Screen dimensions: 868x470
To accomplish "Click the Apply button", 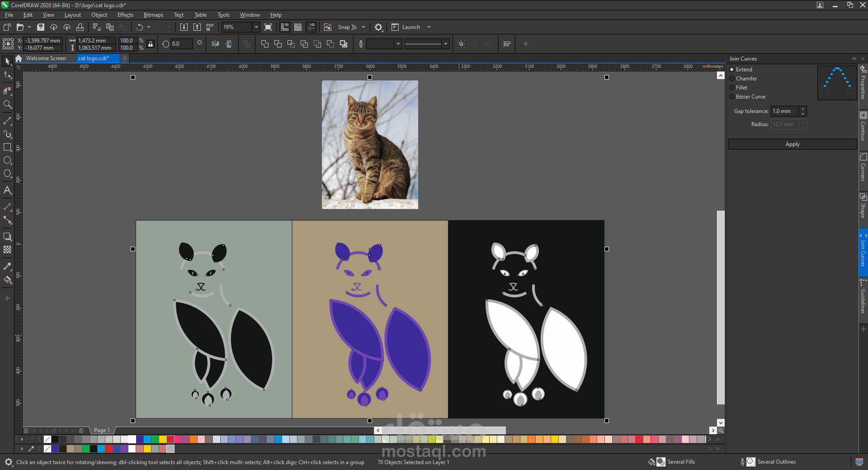I will (x=792, y=144).
